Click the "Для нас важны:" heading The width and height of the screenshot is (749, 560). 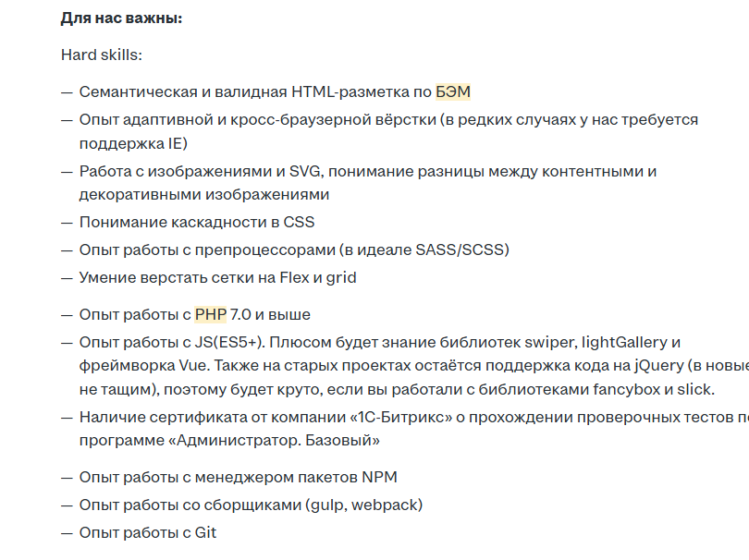(121, 18)
